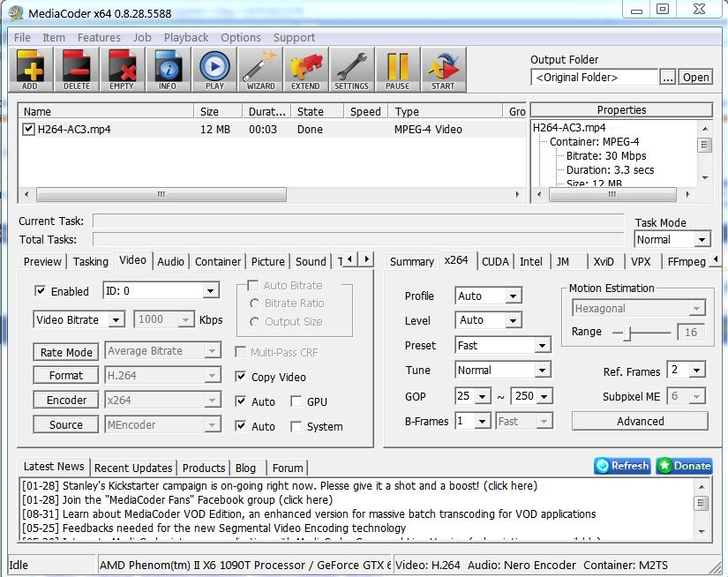Click the "Container: MPEG-4" properties tree item
Viewport: 728px width, 577px height.
point(594,141)
